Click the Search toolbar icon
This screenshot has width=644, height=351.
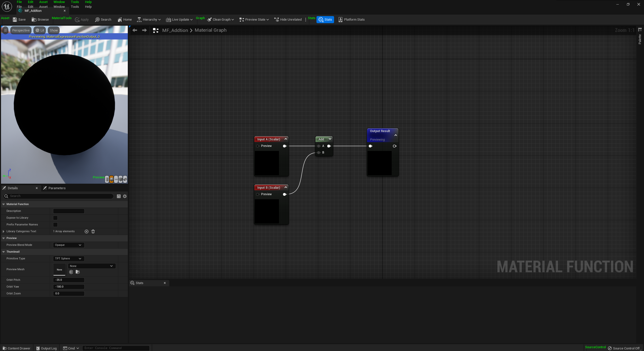(97, 20)
